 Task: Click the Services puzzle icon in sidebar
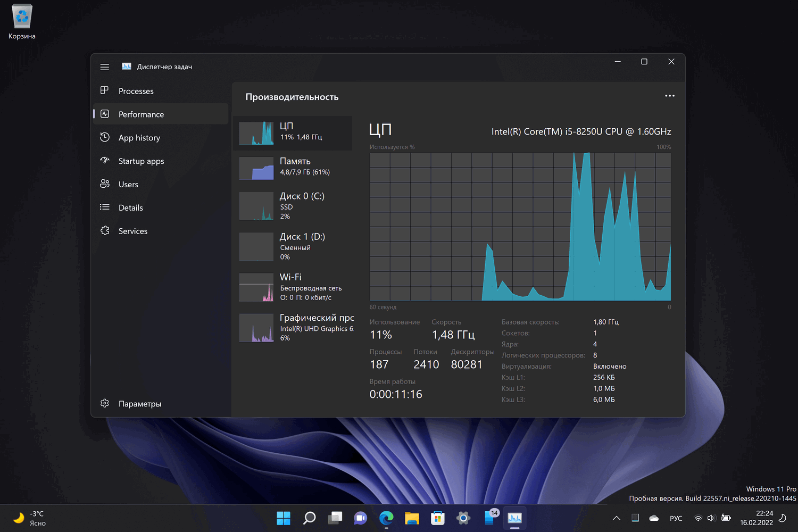tap(105, 231)
